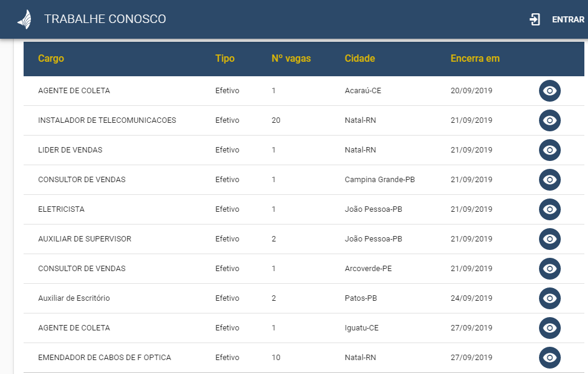Viewport: 588px width, 374px height.
Task: Open eye icon for Auxiliar de Supervisor
Action: (549, 239)
